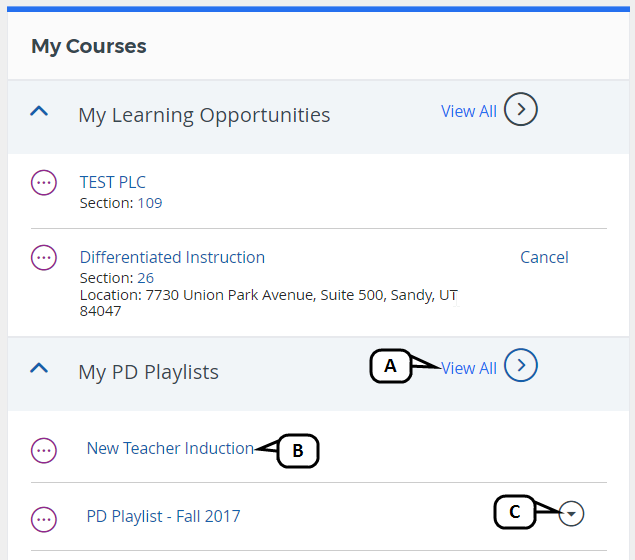Click the arrow circle in My PD Playlists
This screenshot has height=560, width=635.
[521, 366]
